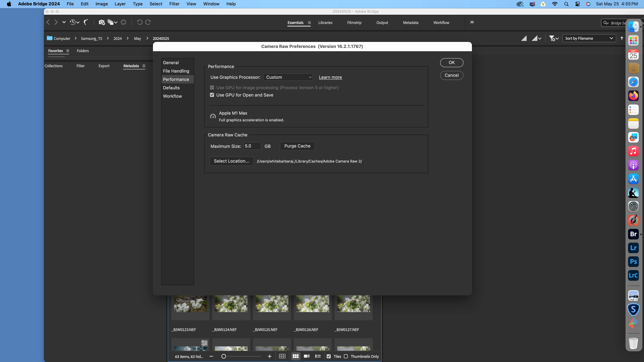This screenshot has width=644, height=362.
Task: Open Photoshop from the Dock
Action: click(633, 262)
